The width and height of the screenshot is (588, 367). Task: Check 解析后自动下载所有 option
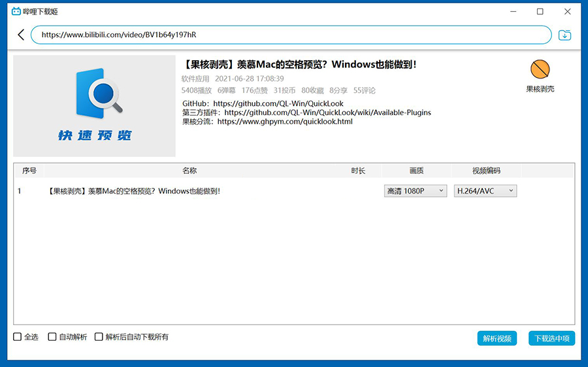point(99,337)
